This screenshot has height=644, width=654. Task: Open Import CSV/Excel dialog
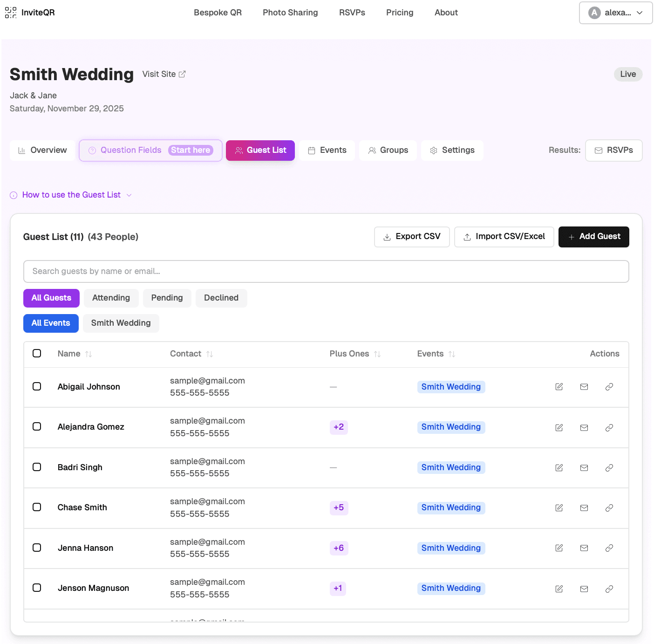pyautogui.click(x=504, y=237)
